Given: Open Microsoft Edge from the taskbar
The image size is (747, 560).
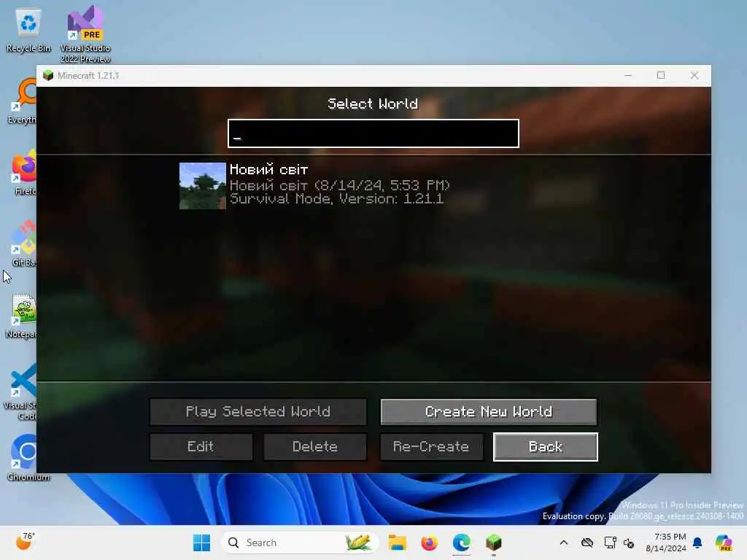Looking at the screenshot, I should 461,542.
